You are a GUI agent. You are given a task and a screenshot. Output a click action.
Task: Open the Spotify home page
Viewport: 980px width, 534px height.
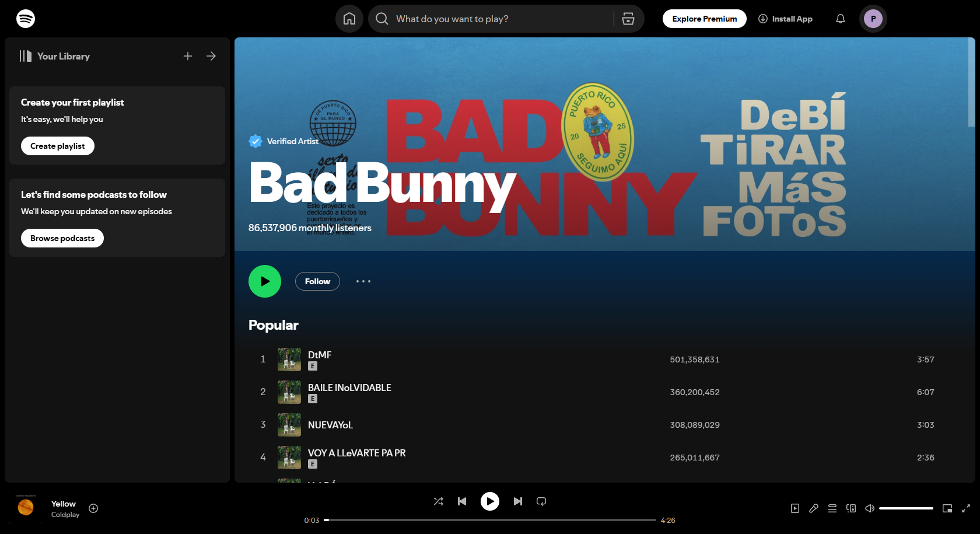(349, 18)
